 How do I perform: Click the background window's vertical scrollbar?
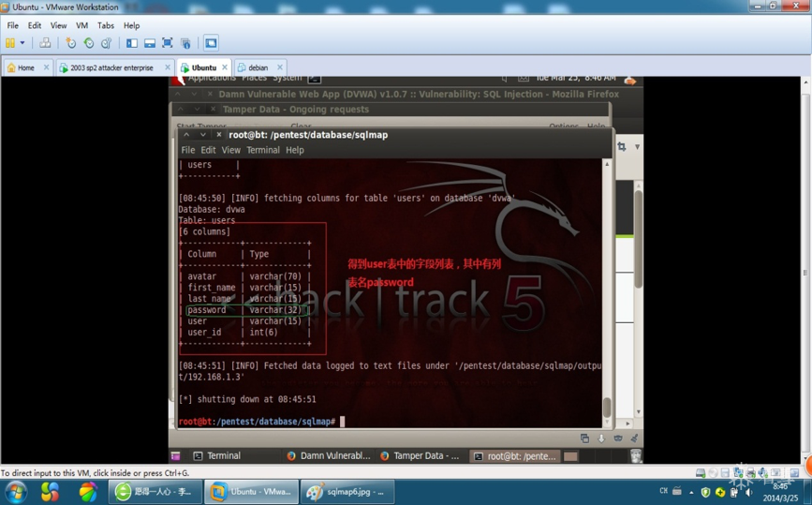coord(639,238)
